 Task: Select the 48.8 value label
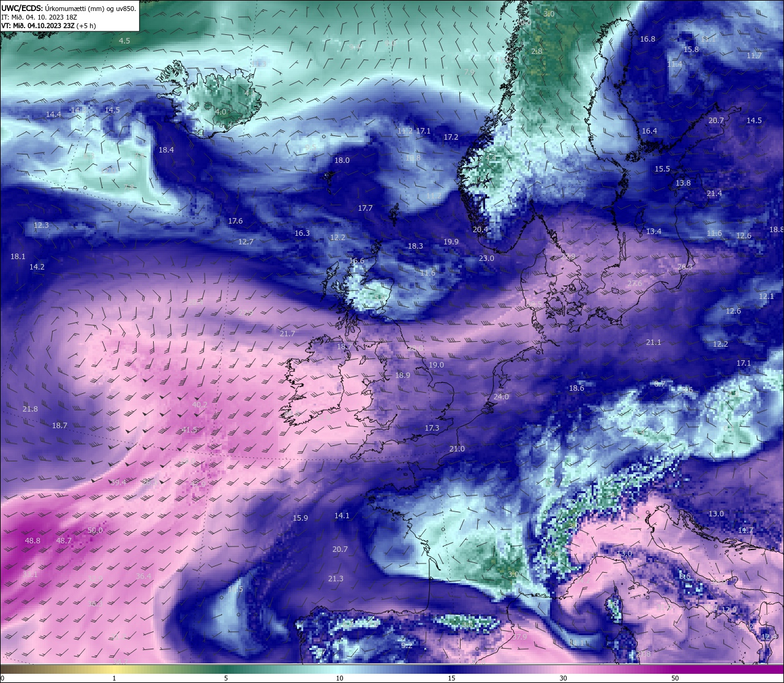32,541
